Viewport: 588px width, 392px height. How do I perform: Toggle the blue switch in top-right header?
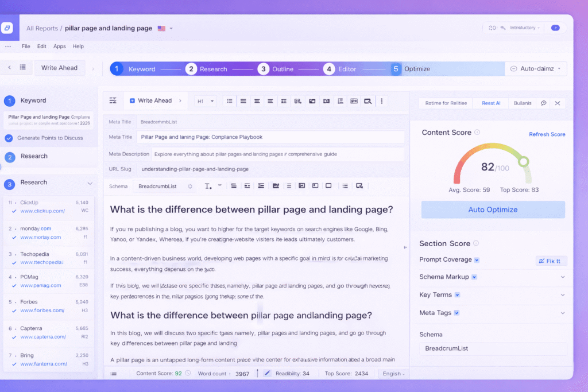pos(555,28)
